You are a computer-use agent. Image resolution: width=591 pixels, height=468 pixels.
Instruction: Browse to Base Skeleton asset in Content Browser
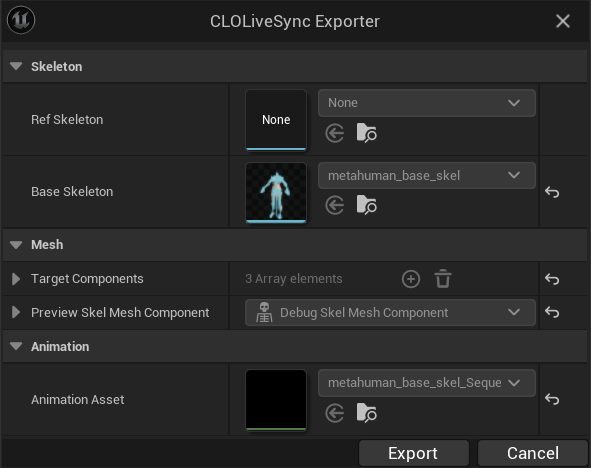tap(366, 205)
